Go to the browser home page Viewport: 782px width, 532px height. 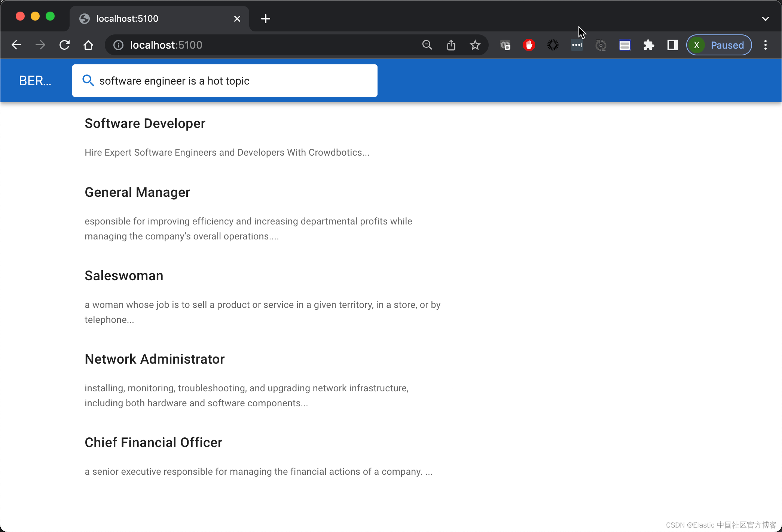88,45
